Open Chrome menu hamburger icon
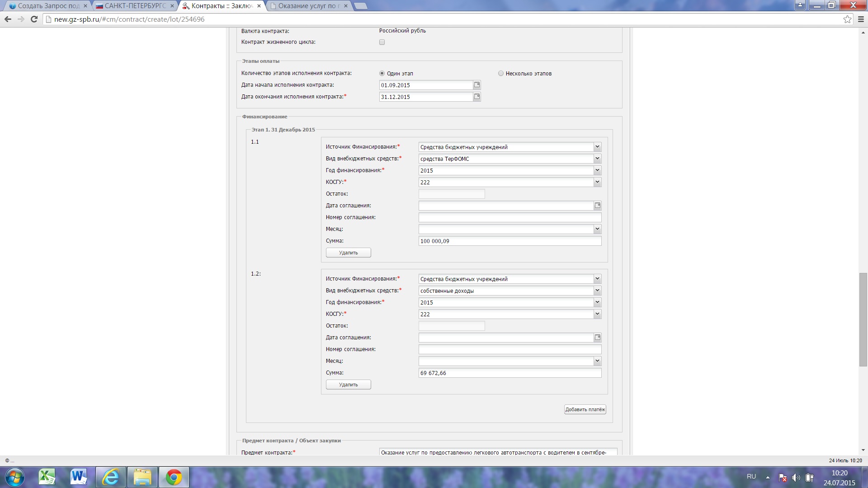 click(x=861, y=19)
